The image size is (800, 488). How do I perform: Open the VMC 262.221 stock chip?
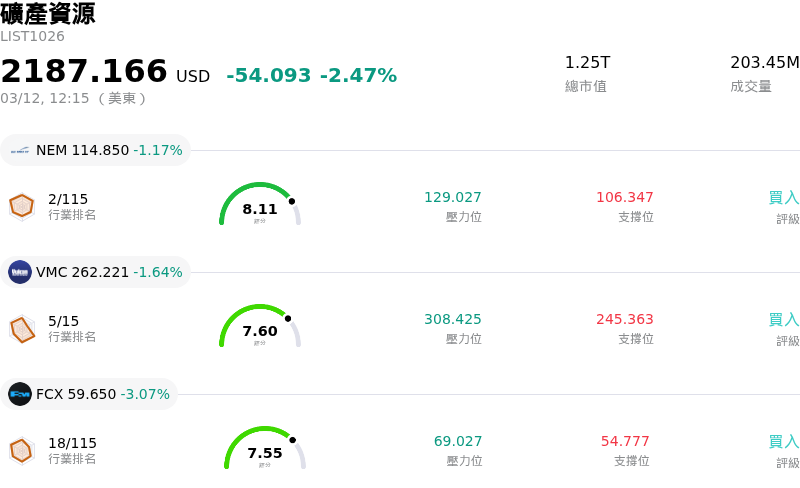click(x=96, y=272)
